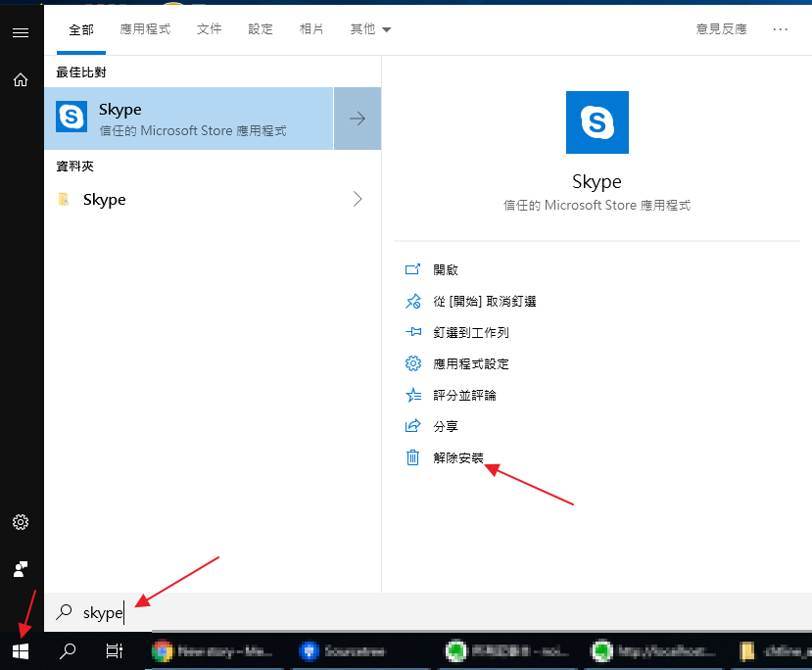The width and height of the screenshot is (812, 670).
Task: Open the Windows Start button
Action: point(21,651)
